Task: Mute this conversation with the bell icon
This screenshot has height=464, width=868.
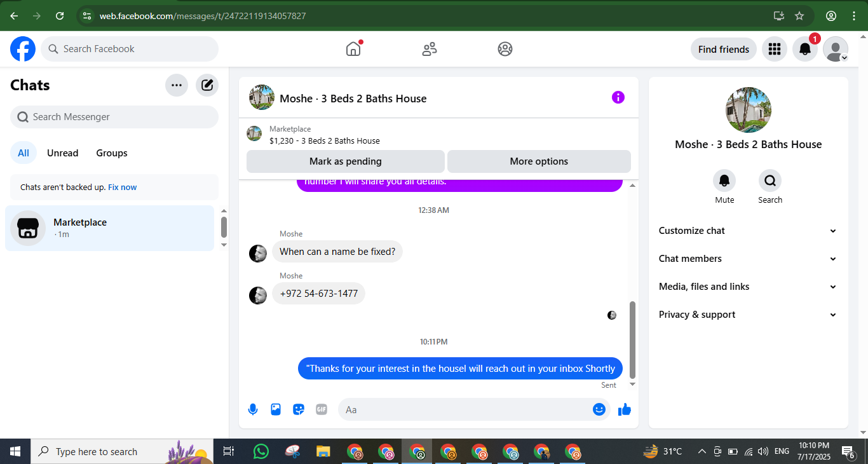Action: (724, 181)
